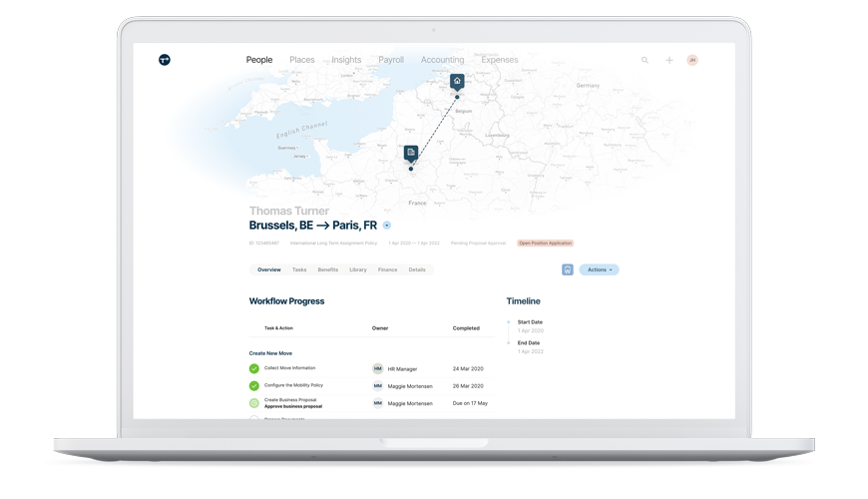Click the plus icon to add new
Screen dimensions: 868x499
point(669,60)
